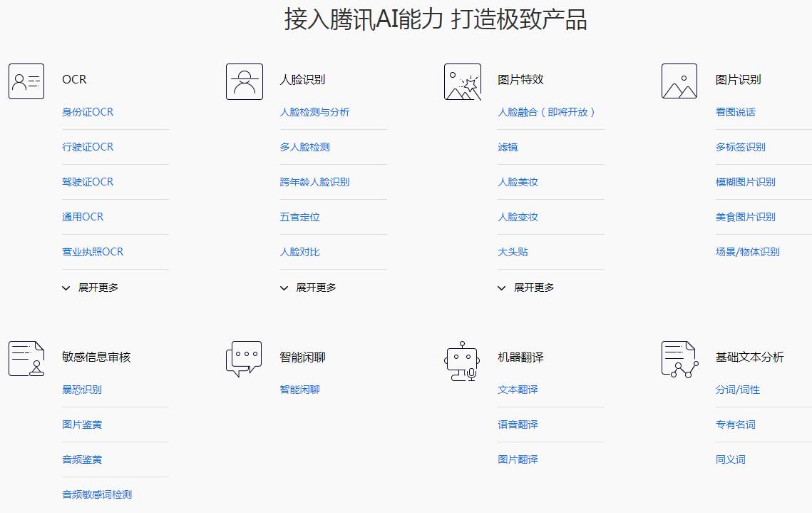The image size is (812, 513).
Task: Click the 图片识别 category heading
Action: coord(738,79)
